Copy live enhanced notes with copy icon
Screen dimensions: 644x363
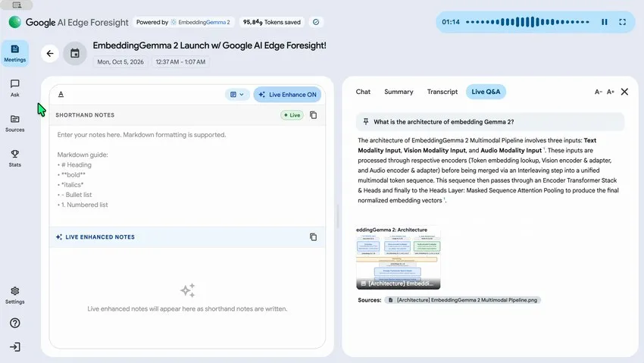(x=314, y=237)
